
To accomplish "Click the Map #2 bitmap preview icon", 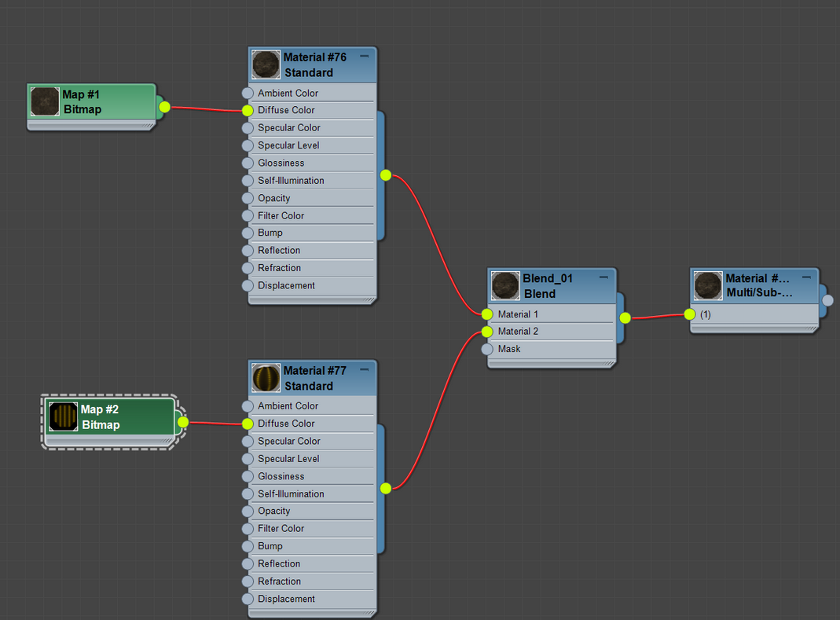I will click(63, 416).
